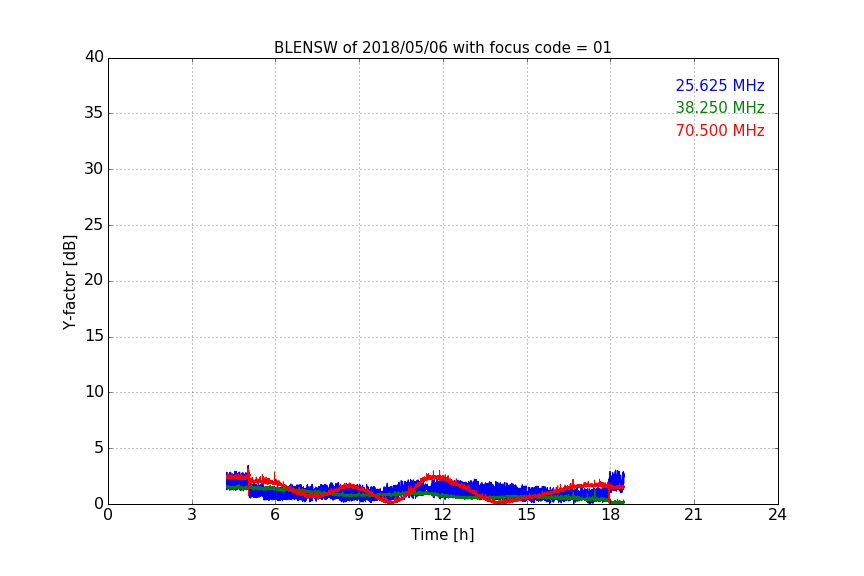Click the 'Time [h]' axis label
This screenshot has height=576, width=864.
point(442,534)
